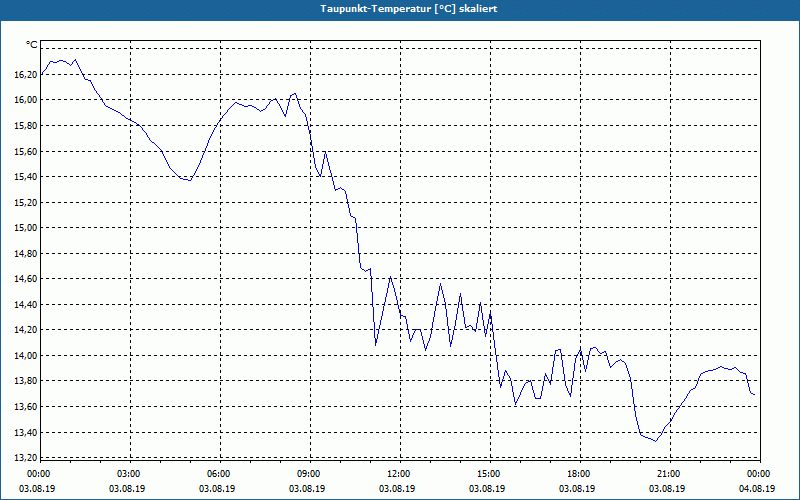
Task: Select the 16,20 y-axis value
Action: pyautogui.click(x=25, y=74)
